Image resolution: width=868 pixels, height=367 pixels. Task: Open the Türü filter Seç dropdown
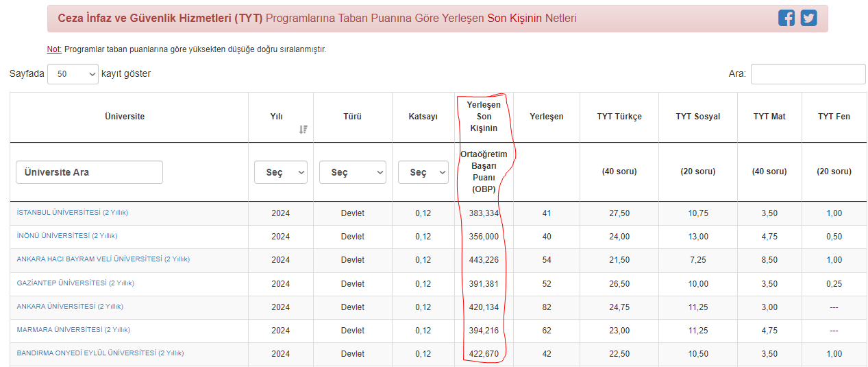tap(353, 172)
